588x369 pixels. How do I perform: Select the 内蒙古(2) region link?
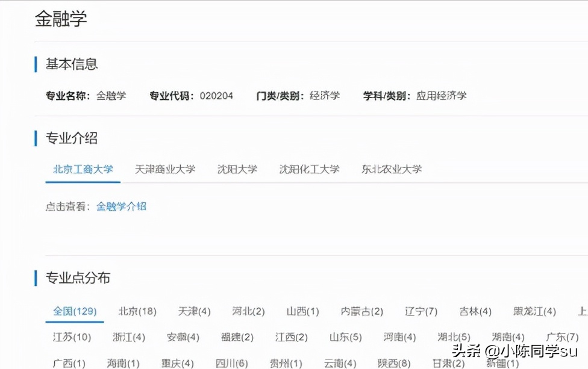click(x=363, y=312)
